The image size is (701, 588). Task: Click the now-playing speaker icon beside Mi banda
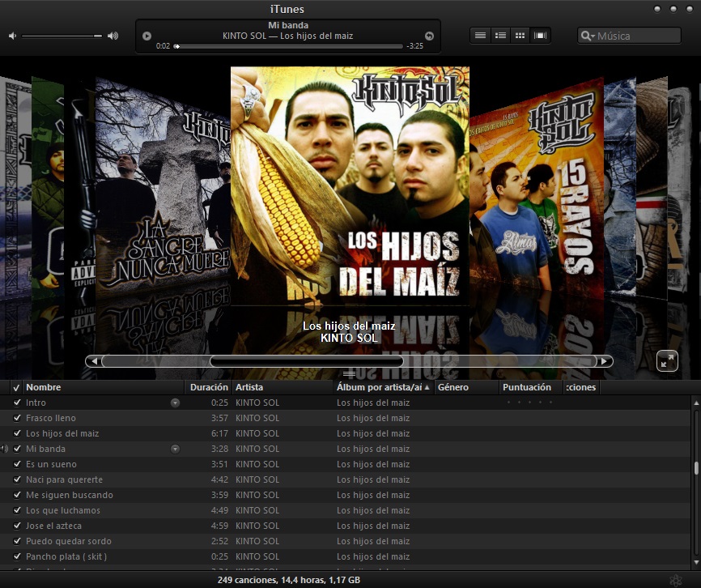pyautogui.click(x=4, y=449)
